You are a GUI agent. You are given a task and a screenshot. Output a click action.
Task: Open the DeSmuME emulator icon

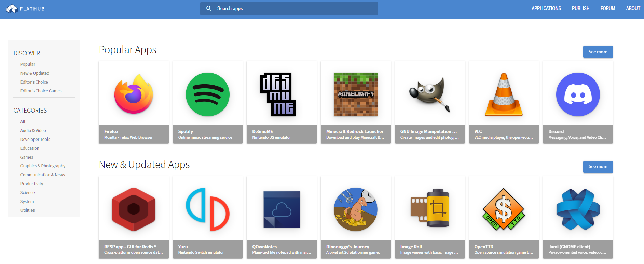[277, 94]
